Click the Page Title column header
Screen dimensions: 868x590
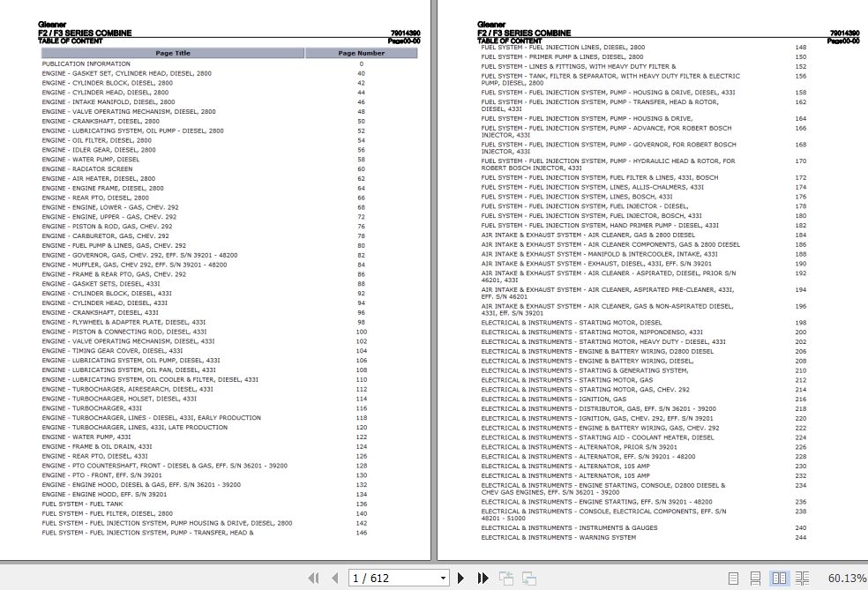click(x=173, y=53)
